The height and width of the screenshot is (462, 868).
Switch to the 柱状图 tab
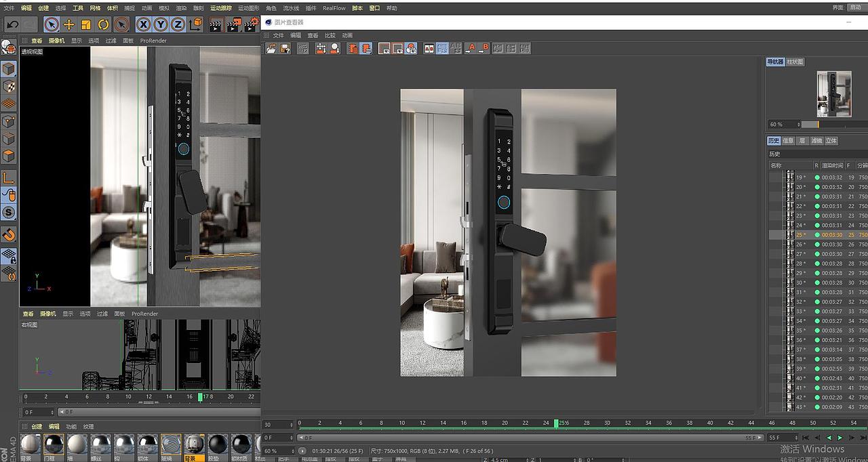(x=795, y=62)
